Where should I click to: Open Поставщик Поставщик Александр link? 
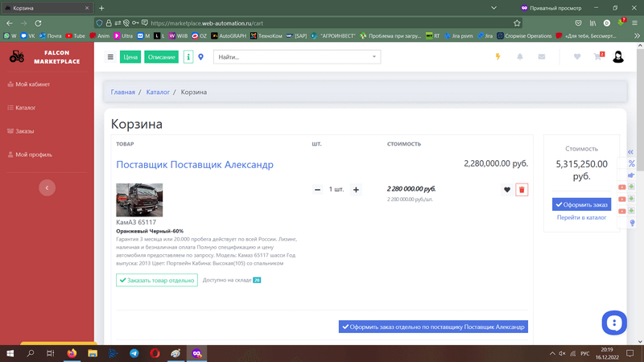[x=195, y=165]
